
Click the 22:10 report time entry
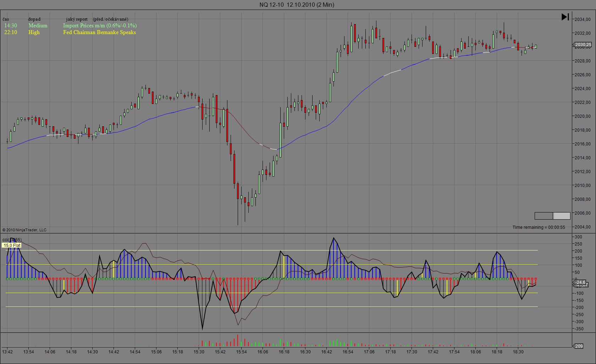[11, 32]
